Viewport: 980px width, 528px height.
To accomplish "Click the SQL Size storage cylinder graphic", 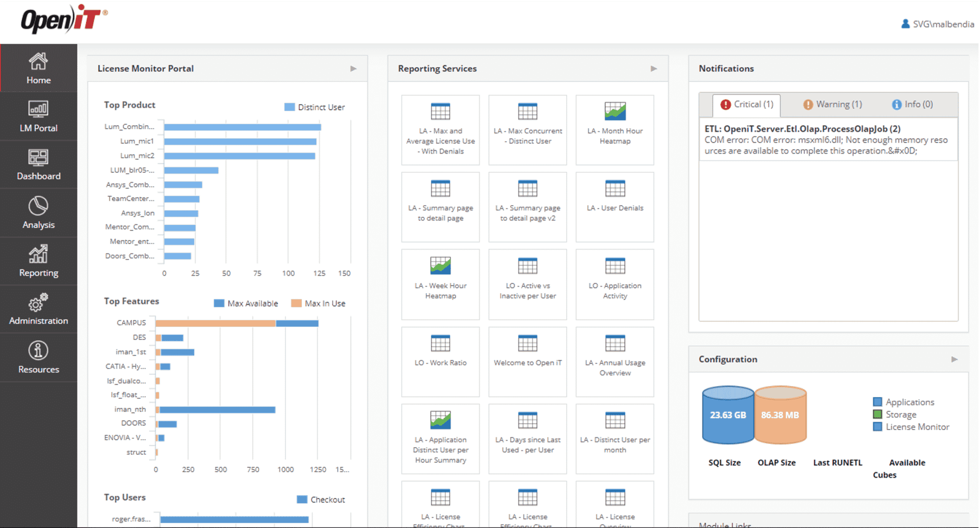I will coord(728,416).
